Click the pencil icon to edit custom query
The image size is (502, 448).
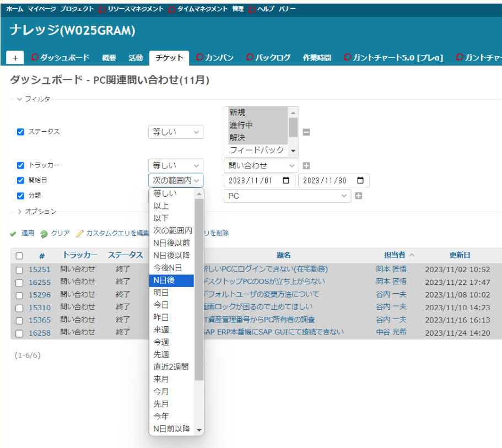pos(79,234)
